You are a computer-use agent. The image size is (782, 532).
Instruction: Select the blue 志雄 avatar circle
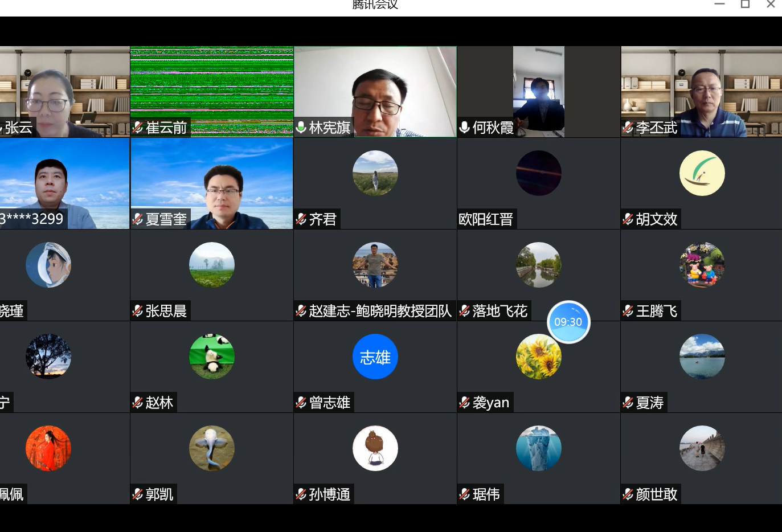(375, 357)
